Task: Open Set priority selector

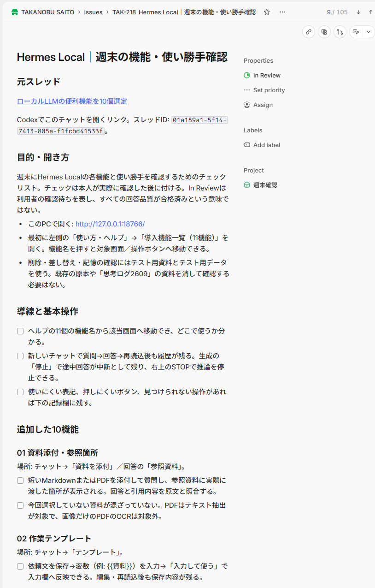Action: point(264,90)
